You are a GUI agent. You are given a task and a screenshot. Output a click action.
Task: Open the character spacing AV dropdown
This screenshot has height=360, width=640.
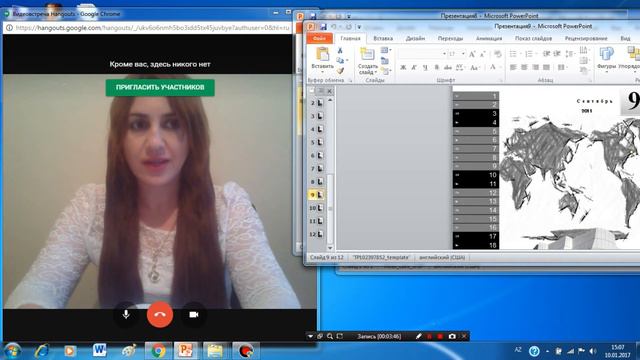(460, 67)
